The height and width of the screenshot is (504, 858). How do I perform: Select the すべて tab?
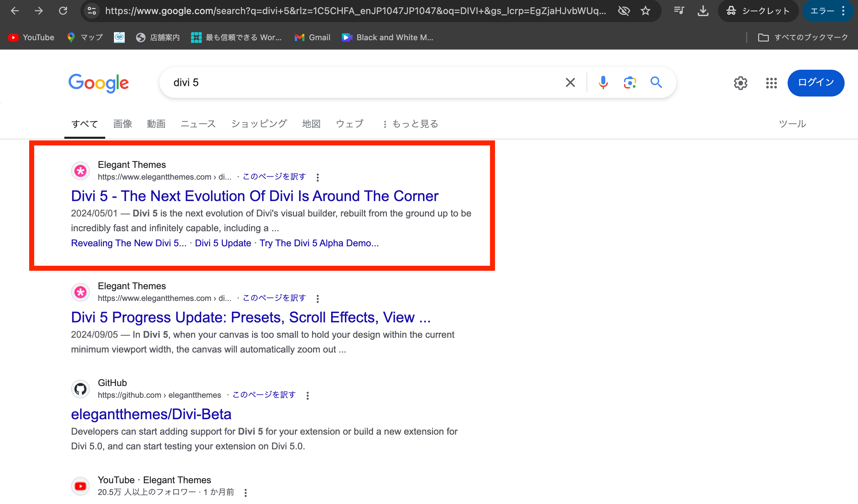click(x=85, y=124)
